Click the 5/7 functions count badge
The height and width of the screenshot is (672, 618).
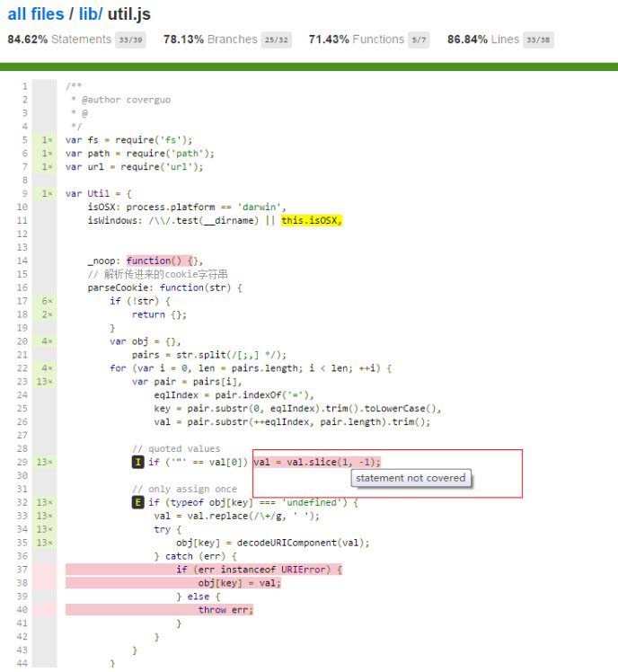tap(420, 40)
